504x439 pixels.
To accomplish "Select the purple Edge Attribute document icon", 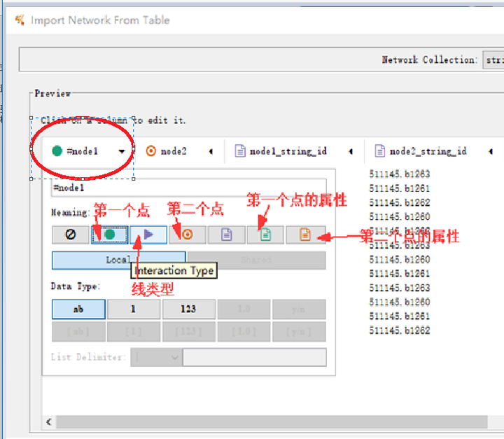I will (227, 235).
